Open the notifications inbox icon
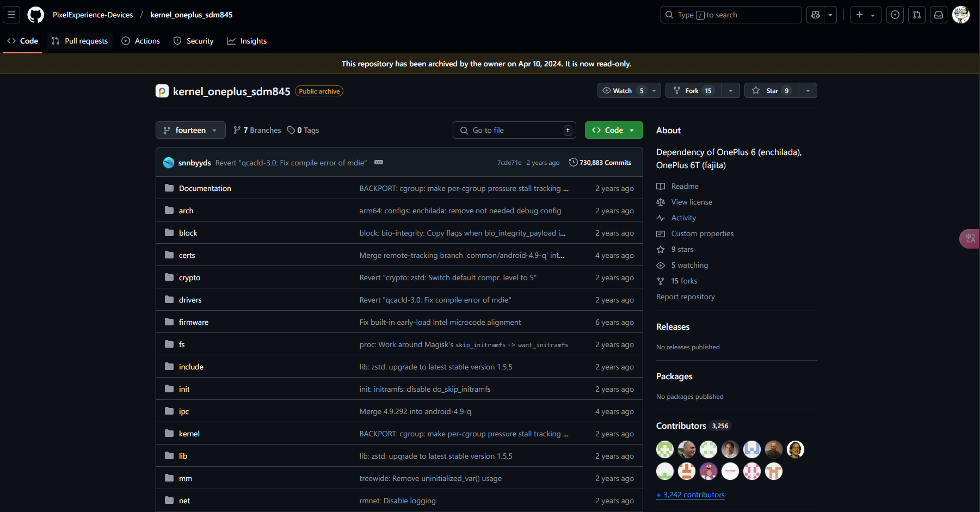 (x=939, y=15)
